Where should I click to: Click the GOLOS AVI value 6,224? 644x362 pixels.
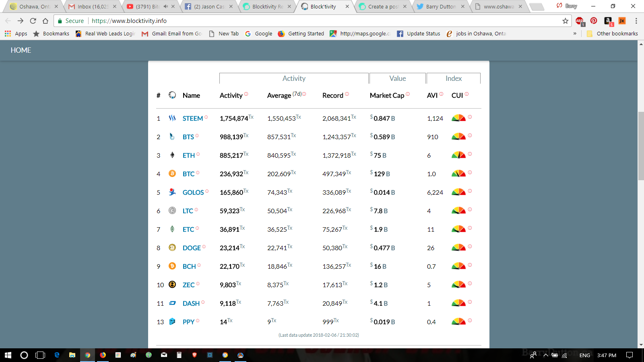(x=435, y=192)
